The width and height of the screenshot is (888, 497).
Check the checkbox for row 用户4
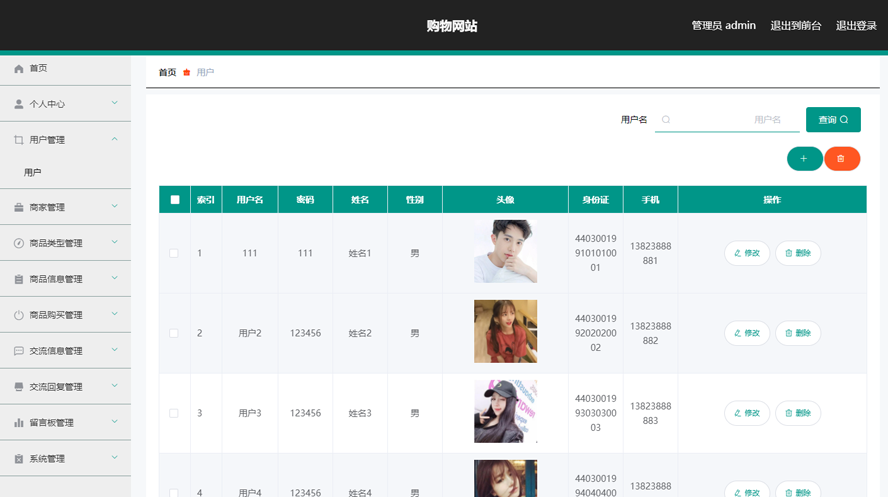pyautogui.click(x=174, y=492)
